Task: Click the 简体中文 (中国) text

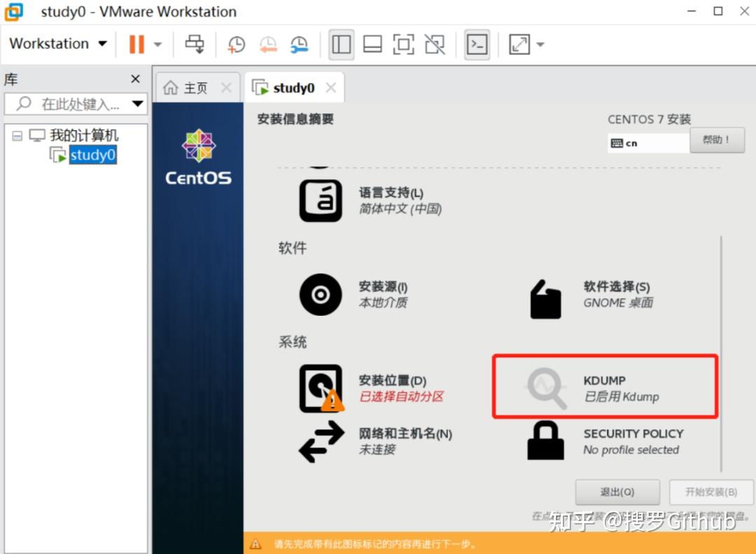Action: [x=400, y=209]
